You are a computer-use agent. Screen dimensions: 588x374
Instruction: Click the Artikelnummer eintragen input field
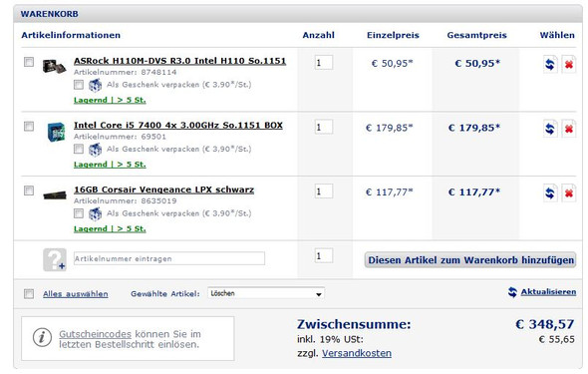tap(169, 259)
